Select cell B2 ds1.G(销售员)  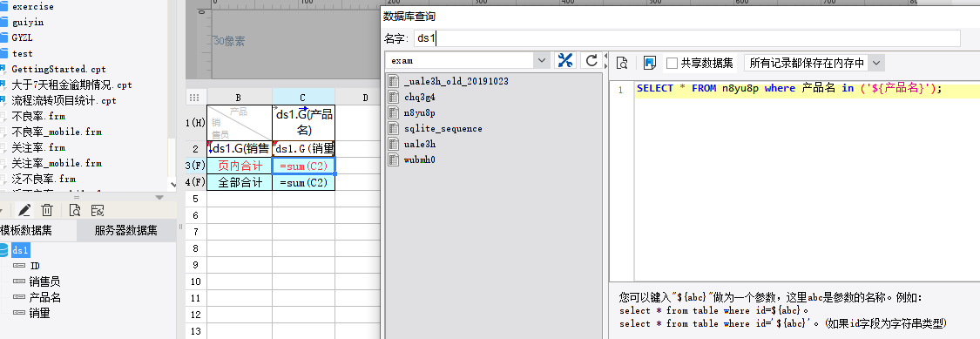pos(240,149)
